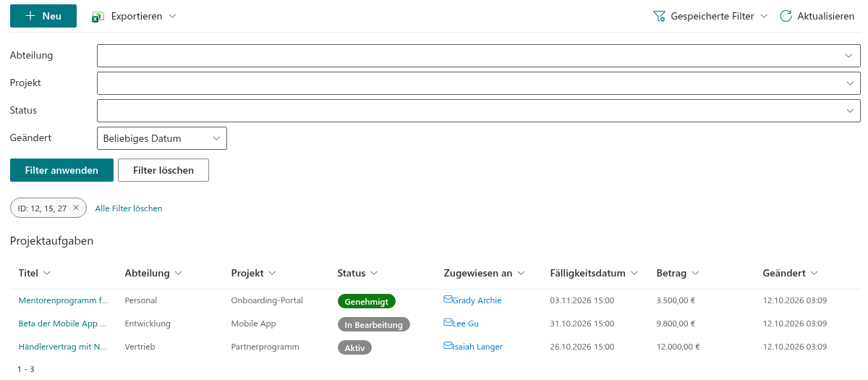This screenshot has width=868, height=380.
Task: Open Grady Archie's profile link
Action: (477, 300)
